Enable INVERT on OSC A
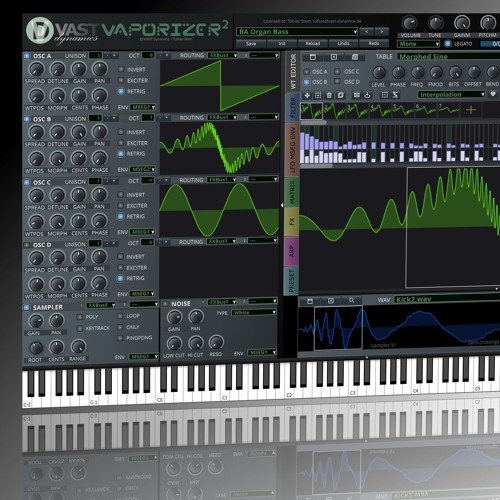Screen dimensions: 500x500 (121, 69)
